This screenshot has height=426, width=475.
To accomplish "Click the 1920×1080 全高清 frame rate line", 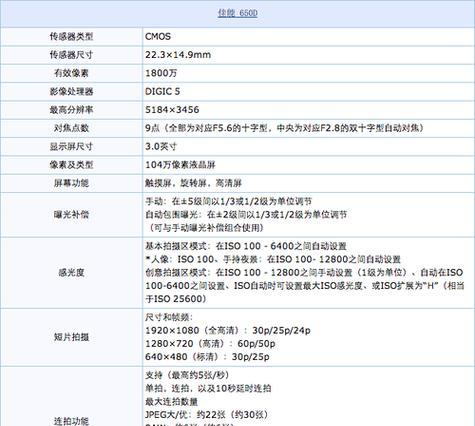I will [x=228, y=330].
